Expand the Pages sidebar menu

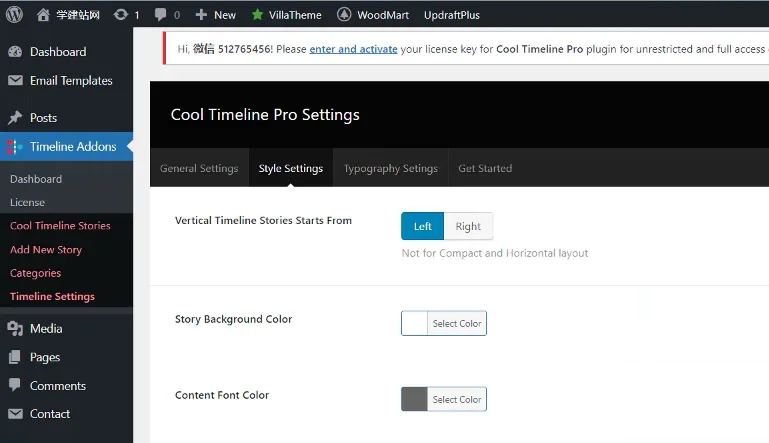click(x=45, y=357)
